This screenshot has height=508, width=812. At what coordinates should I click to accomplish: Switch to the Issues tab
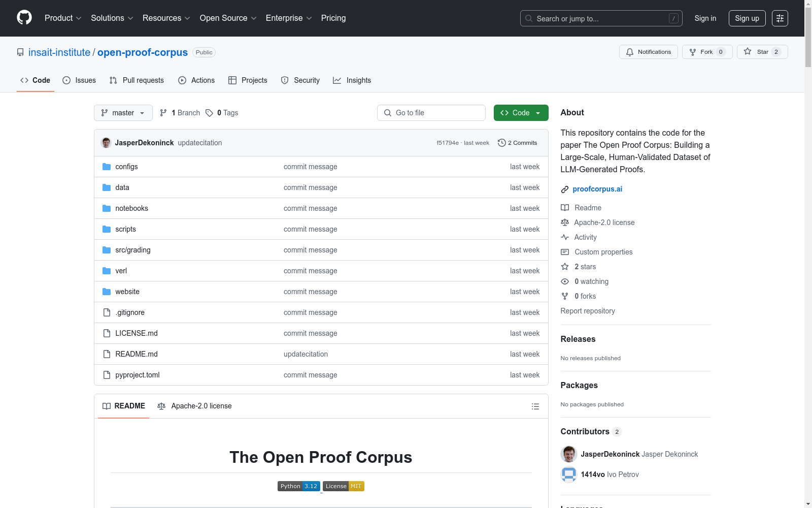pos(79,80)
